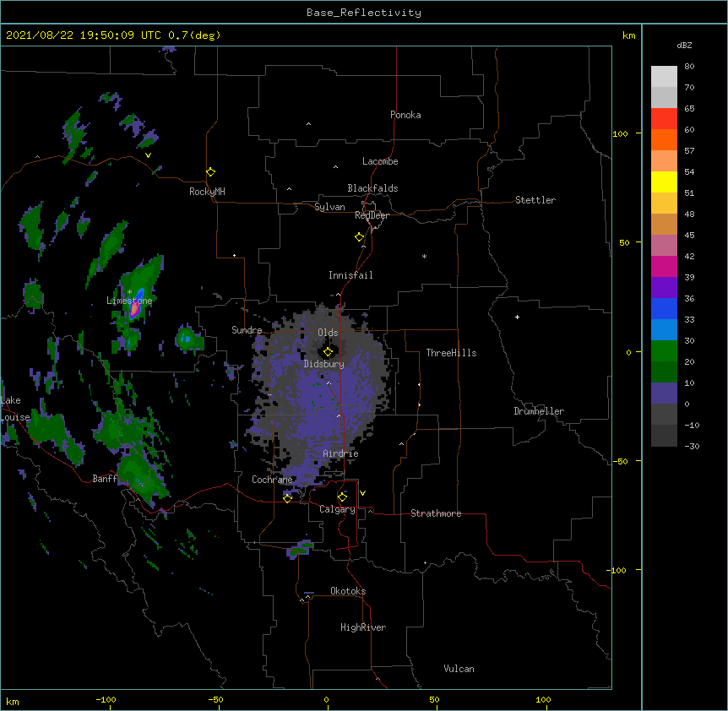Click the Vulcan label
728x711 pixels.
point(459,669)
